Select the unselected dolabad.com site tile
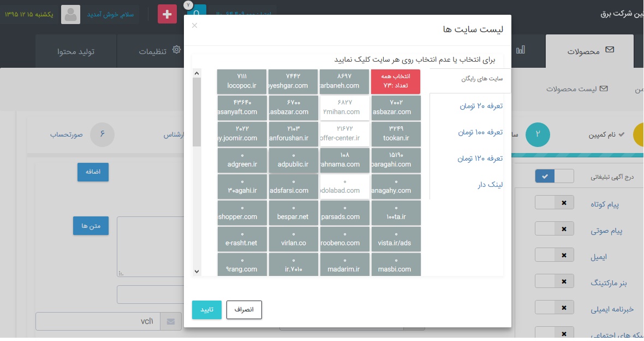Screen dimensions: 644x341 (x=344, y=187)
